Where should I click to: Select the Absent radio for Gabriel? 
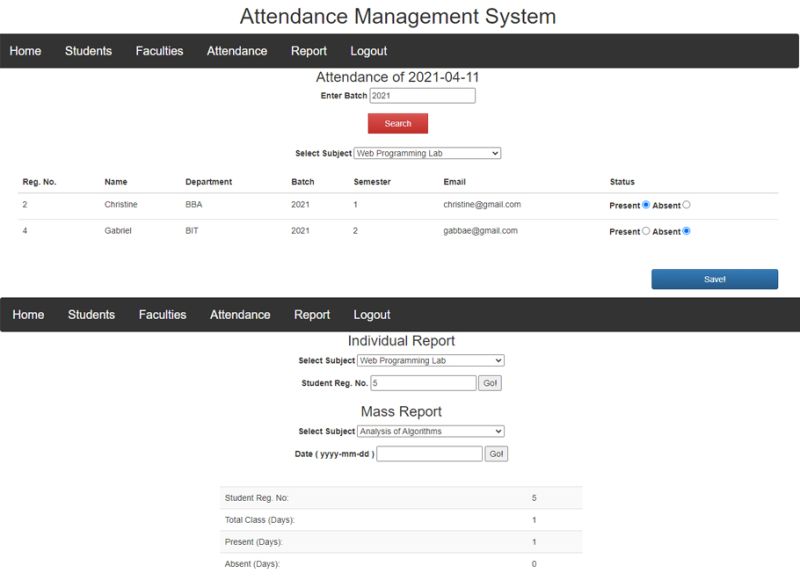click(x=686, y=231)
